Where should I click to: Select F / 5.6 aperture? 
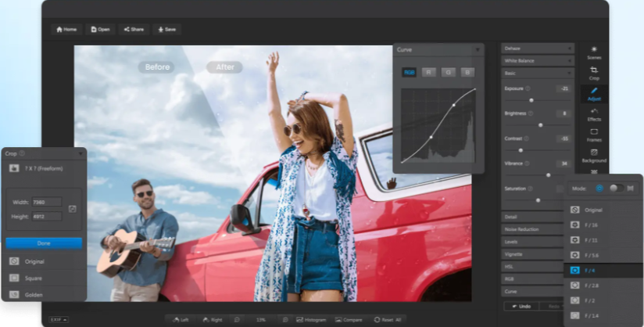coord(603,255)
